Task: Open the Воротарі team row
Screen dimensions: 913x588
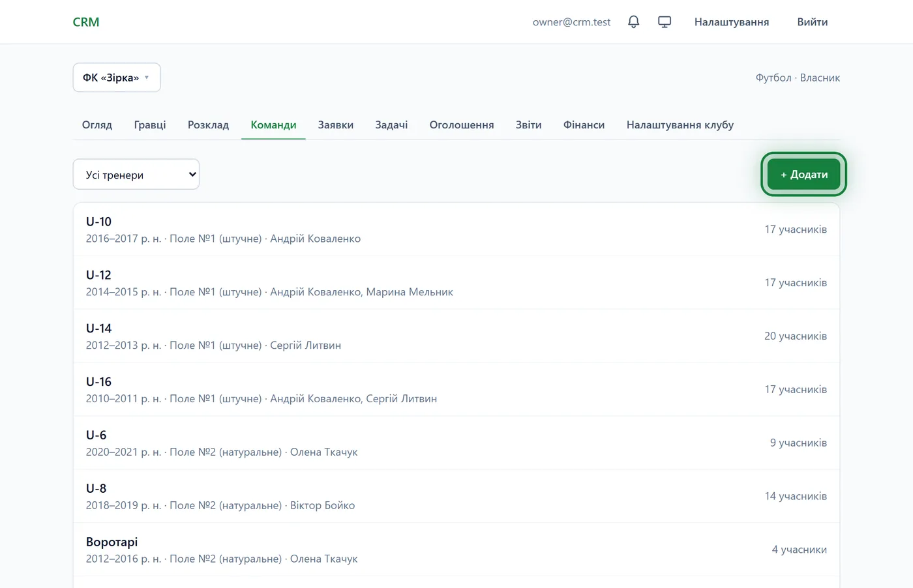Action: pyautogui.click(x=456, y=550)
